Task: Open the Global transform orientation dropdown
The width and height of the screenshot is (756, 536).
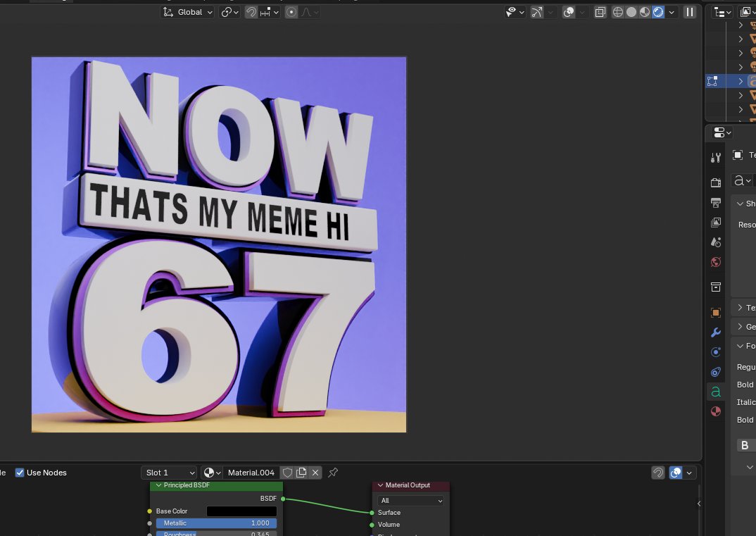Action: click(x=187, y=12)
